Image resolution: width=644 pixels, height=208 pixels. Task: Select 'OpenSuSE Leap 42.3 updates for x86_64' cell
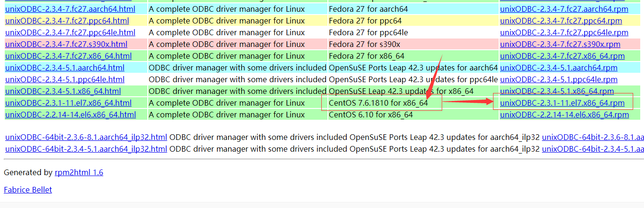tap(413, 91)
